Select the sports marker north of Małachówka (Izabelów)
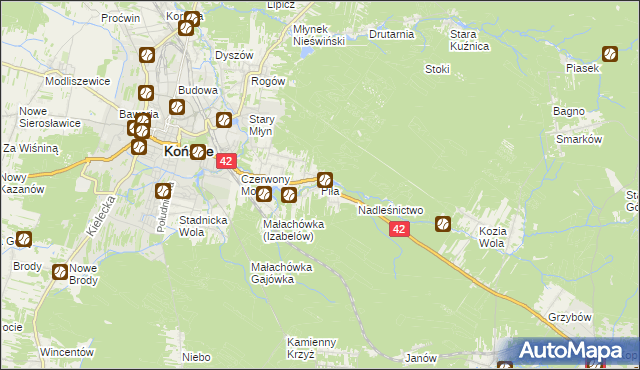This screenshot has width=640, height=370. click(x=289, y=195)
